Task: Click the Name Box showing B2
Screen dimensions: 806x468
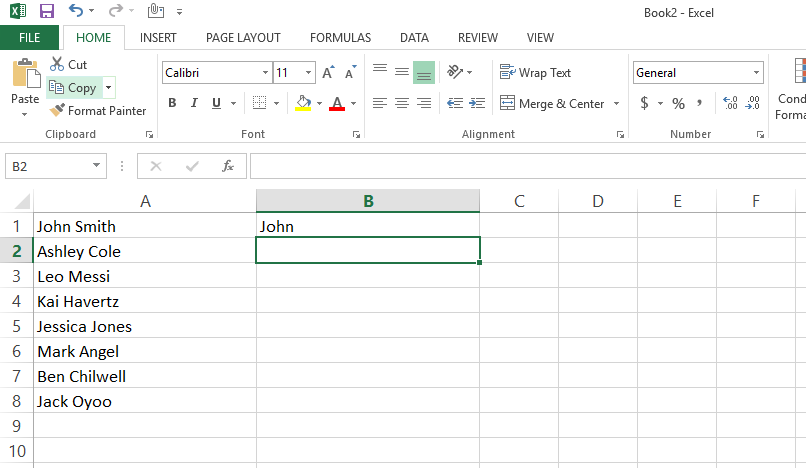Action: (56, 166)
